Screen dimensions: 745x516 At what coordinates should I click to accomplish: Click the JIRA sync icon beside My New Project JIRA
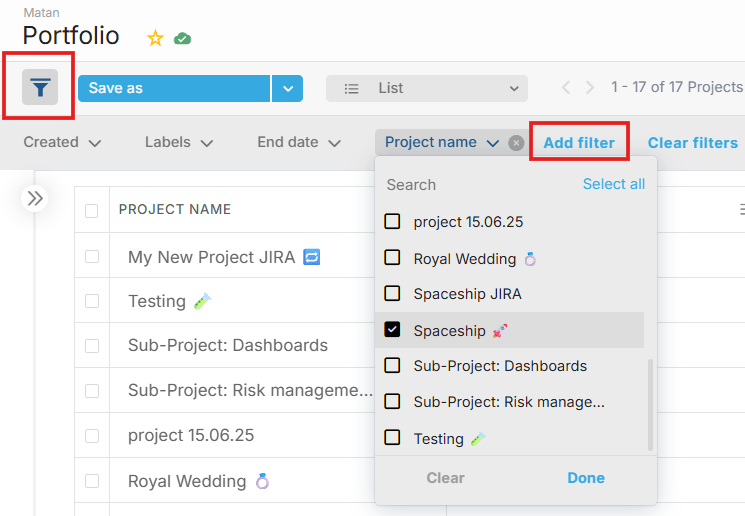(x=312, y=257)
